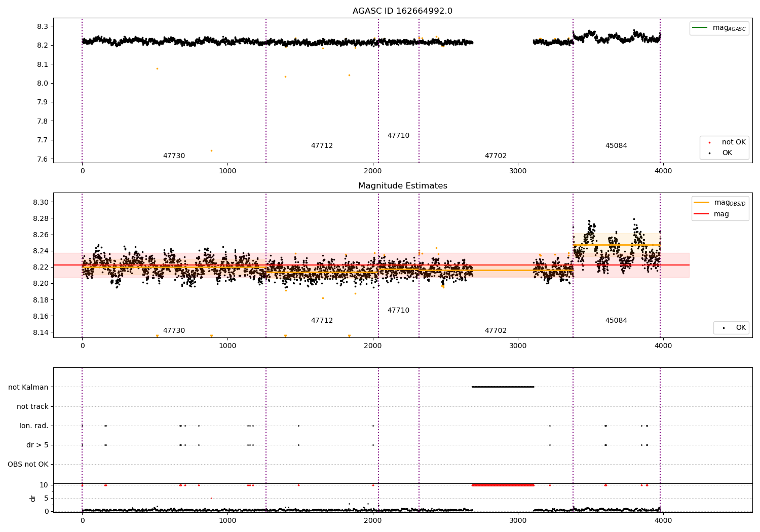Click obsid label 47702 in AGASC ID plot
The width and height of the screenshot is (760, 532).
coord(496,156)
